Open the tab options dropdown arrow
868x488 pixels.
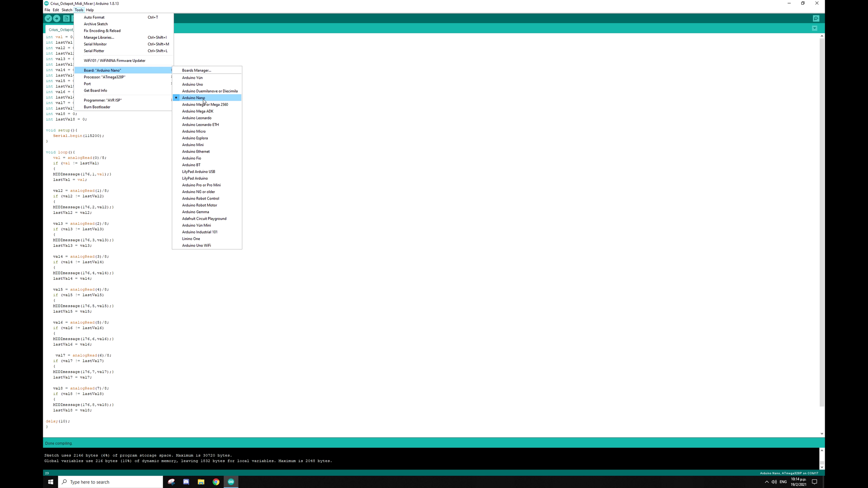click(814, 28)
